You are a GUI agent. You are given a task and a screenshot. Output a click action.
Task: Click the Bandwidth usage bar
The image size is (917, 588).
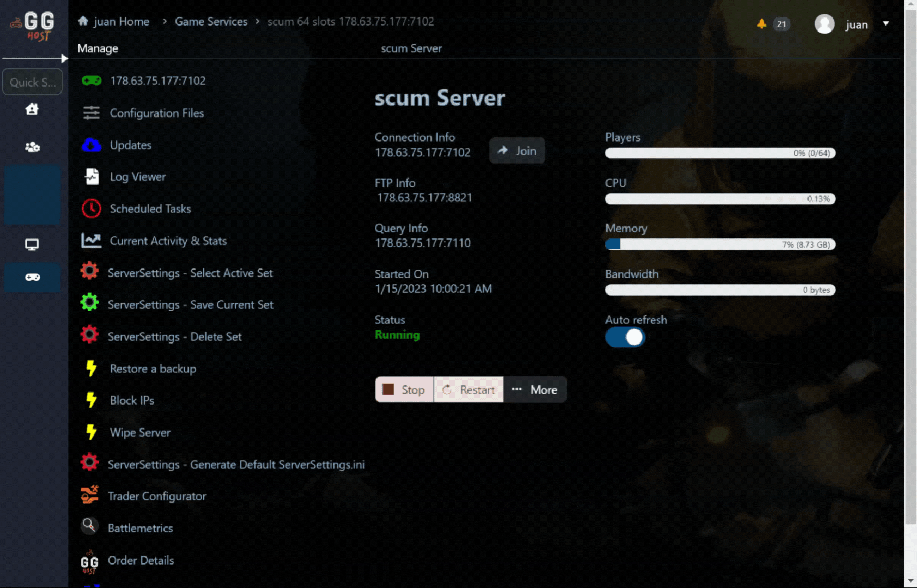(720, 290)
